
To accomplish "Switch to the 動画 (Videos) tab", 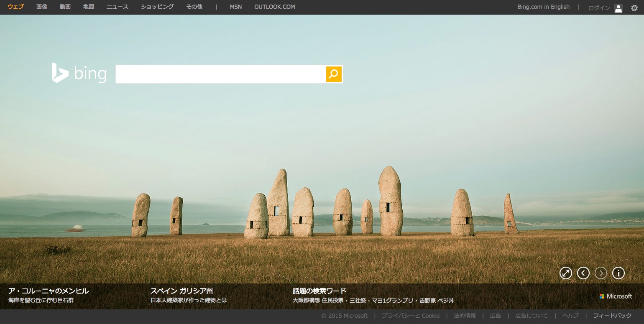I will click(65, 7).
